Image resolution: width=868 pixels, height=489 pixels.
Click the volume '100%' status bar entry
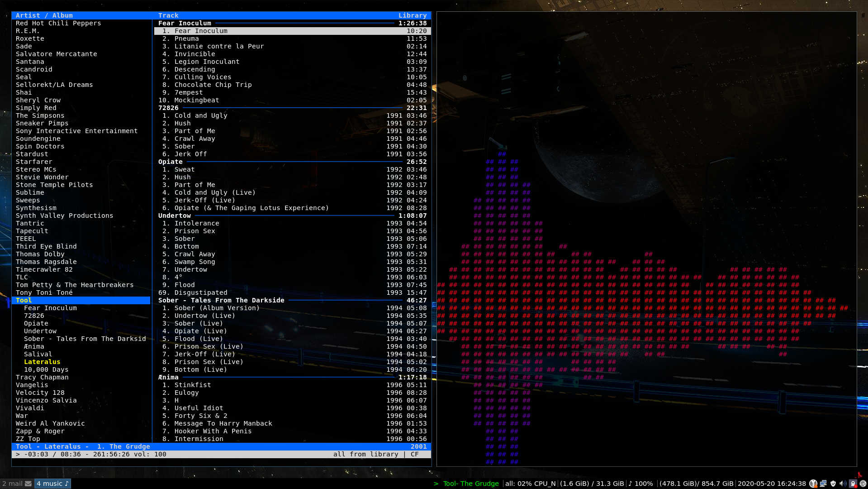640,484
